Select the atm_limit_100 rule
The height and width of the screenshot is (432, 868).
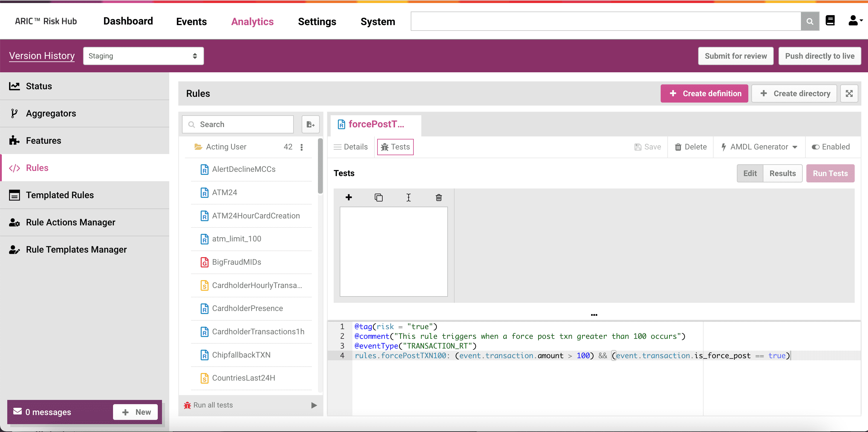pyautogui.click(x=251, y=239)
